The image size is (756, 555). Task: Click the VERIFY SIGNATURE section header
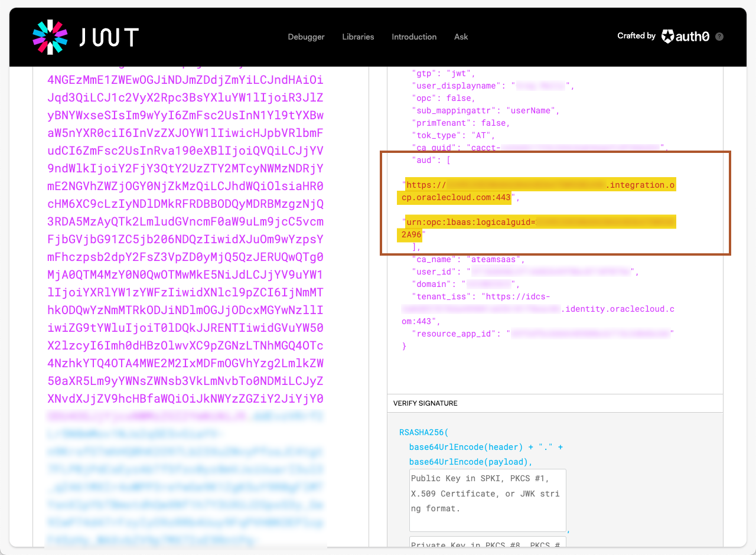[x=425, y=403]
